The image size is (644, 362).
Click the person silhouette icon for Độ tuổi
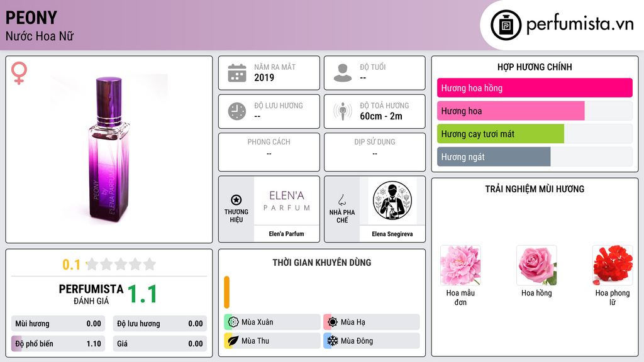pyautogui.click(x=343, y=73)
